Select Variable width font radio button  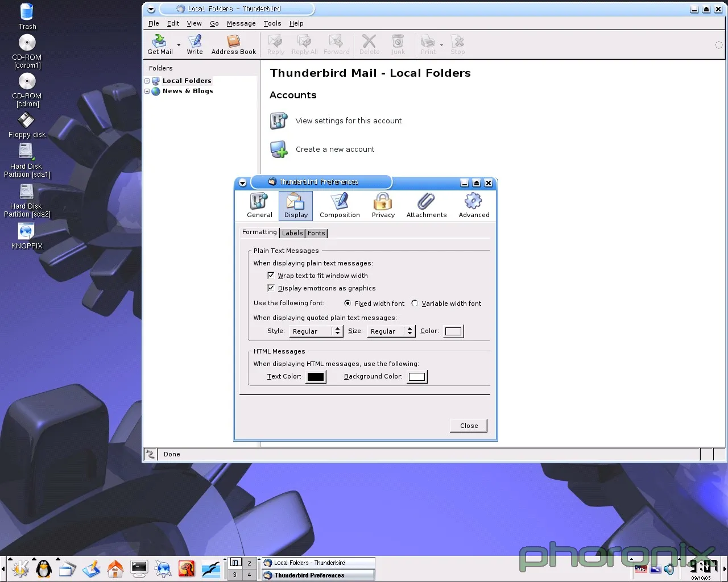415,303
